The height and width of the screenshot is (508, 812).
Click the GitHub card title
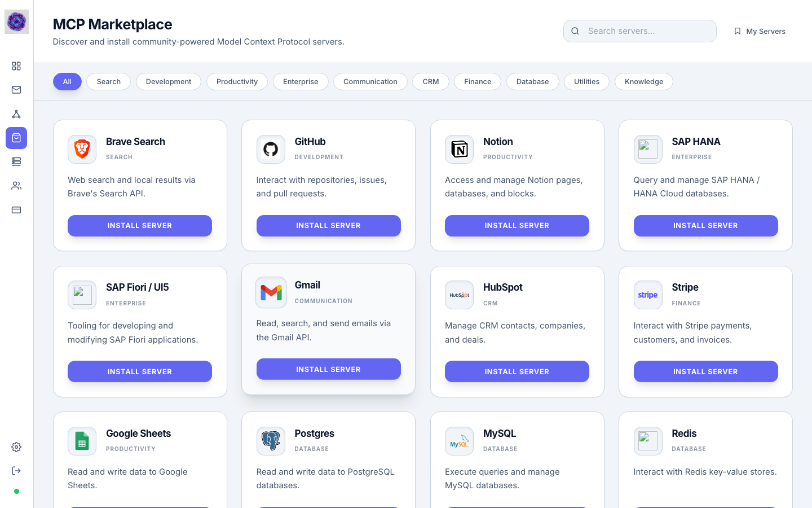click(310, 142)
